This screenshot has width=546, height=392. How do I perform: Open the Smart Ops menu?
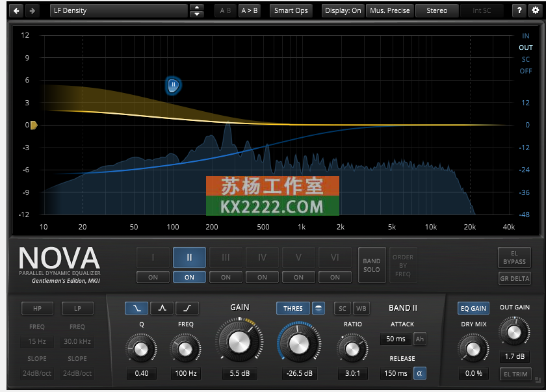coord(291,11)
